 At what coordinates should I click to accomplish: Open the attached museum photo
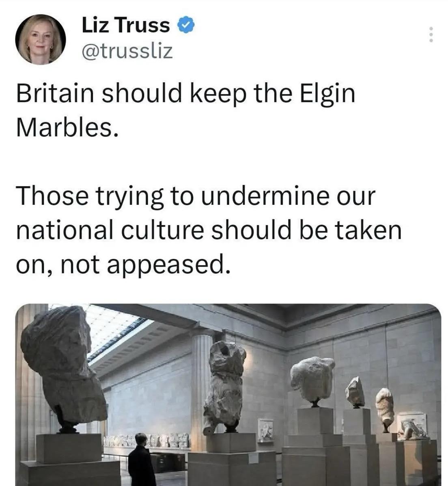pos(228,395)
